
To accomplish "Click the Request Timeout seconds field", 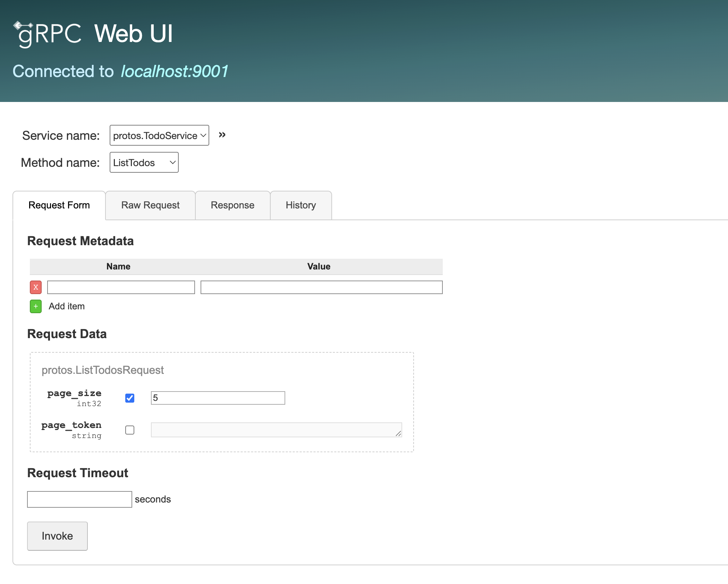I will pos(79,499).
